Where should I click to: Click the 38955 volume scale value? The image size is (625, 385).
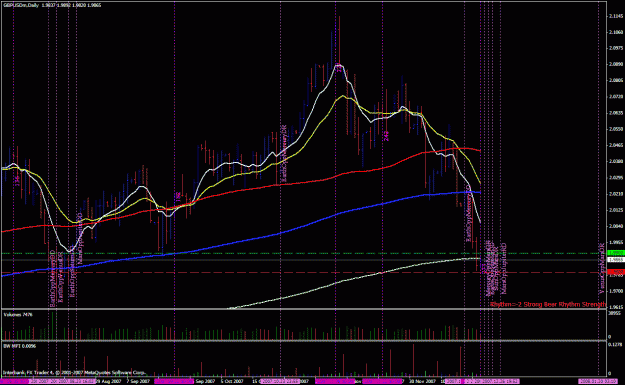(615, 314)
